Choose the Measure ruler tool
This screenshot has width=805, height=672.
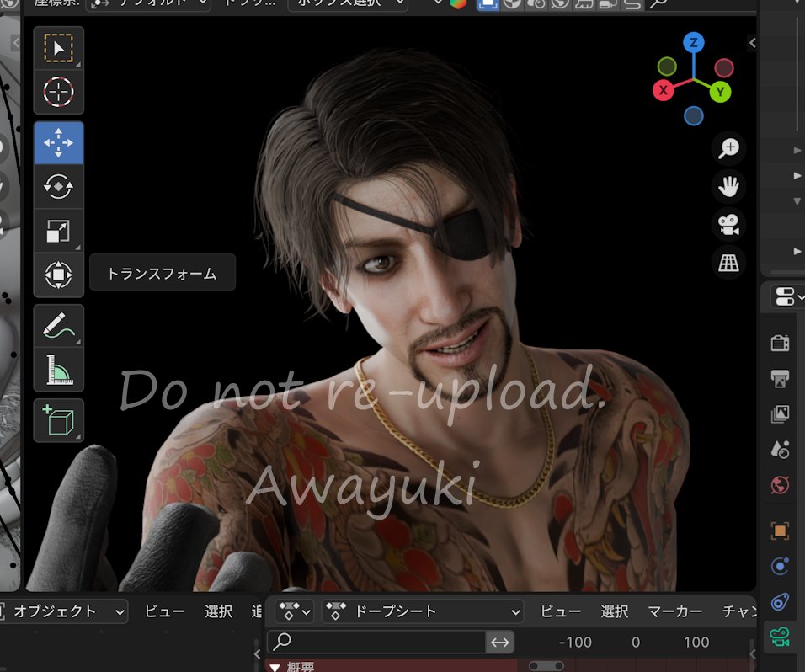tap(59, 370)
